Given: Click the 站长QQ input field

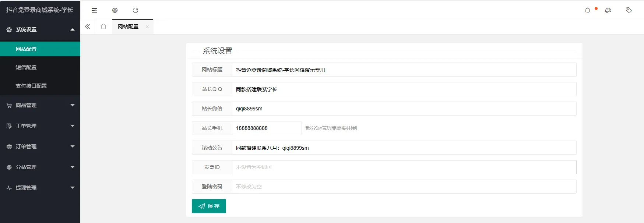Looking at the screenshot, I should pyautogui.click(x=404, y=89).
